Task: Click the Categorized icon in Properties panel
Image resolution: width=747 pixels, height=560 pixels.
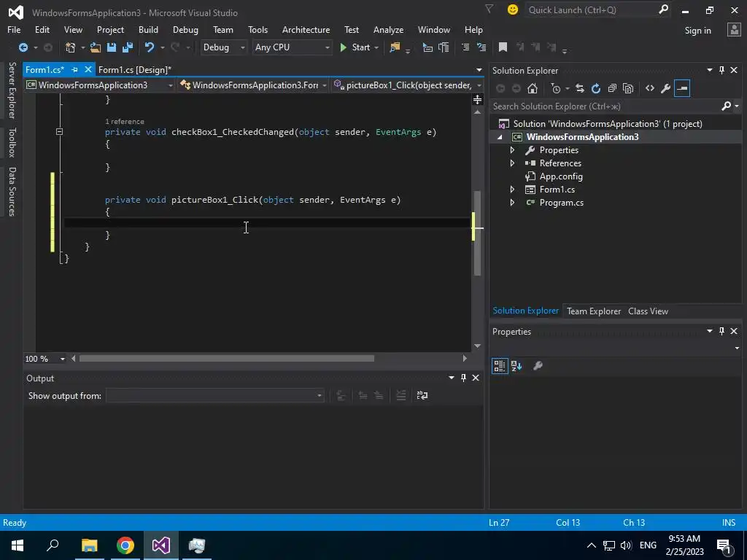Action: pos(500,366)
